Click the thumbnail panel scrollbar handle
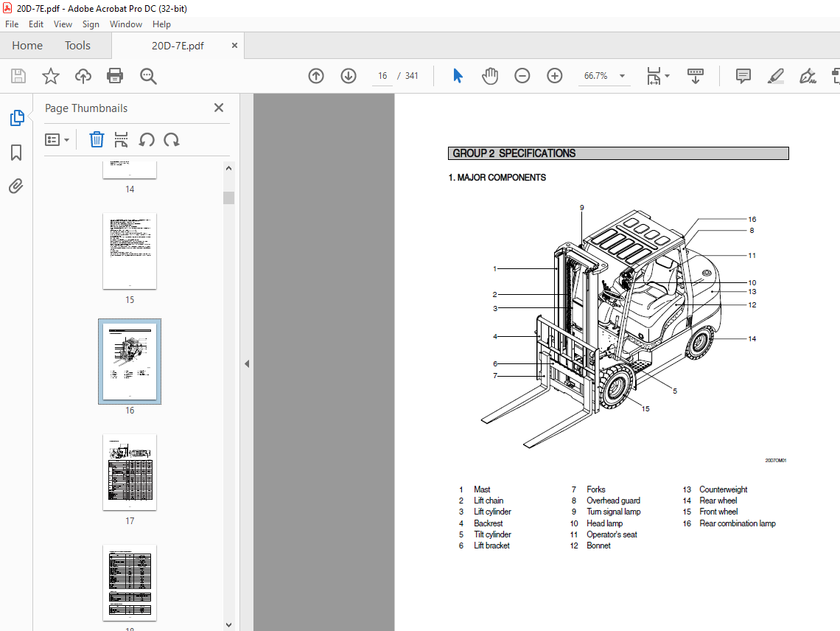The width and height of the screenshot is (840, 631). point(228,198)
